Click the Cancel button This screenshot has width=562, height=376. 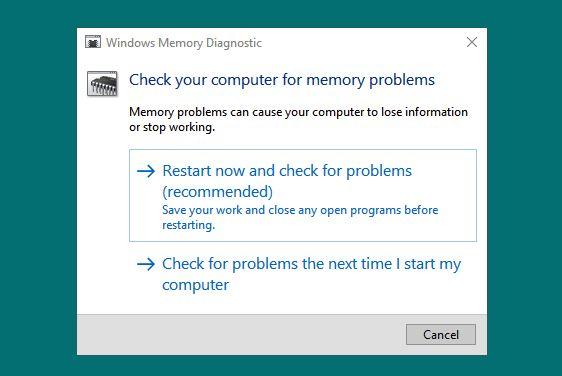coord(441,334)
